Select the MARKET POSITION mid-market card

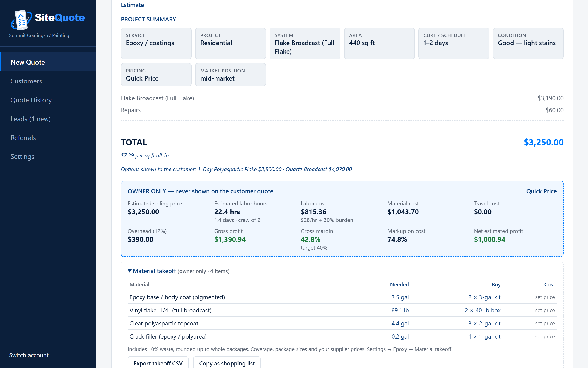[x=231, y=75]
